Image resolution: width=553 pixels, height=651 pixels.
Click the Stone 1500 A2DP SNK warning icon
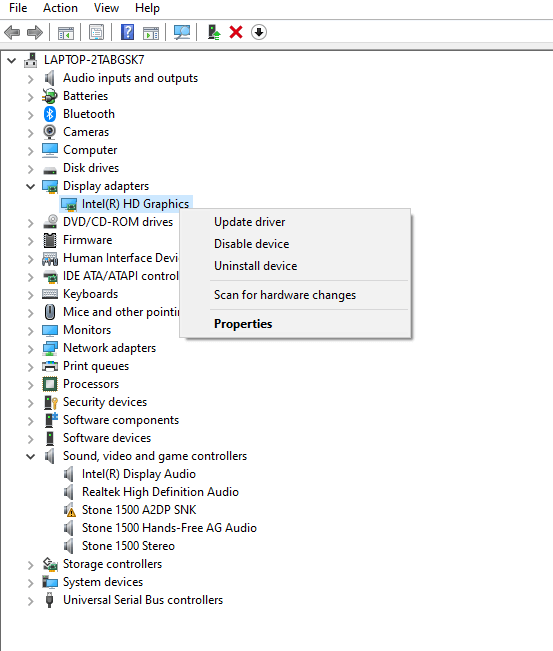tap(69, 510)
